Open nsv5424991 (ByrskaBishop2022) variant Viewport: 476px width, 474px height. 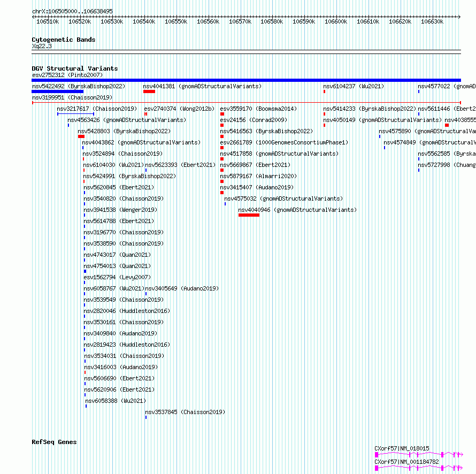click(129, 176)
